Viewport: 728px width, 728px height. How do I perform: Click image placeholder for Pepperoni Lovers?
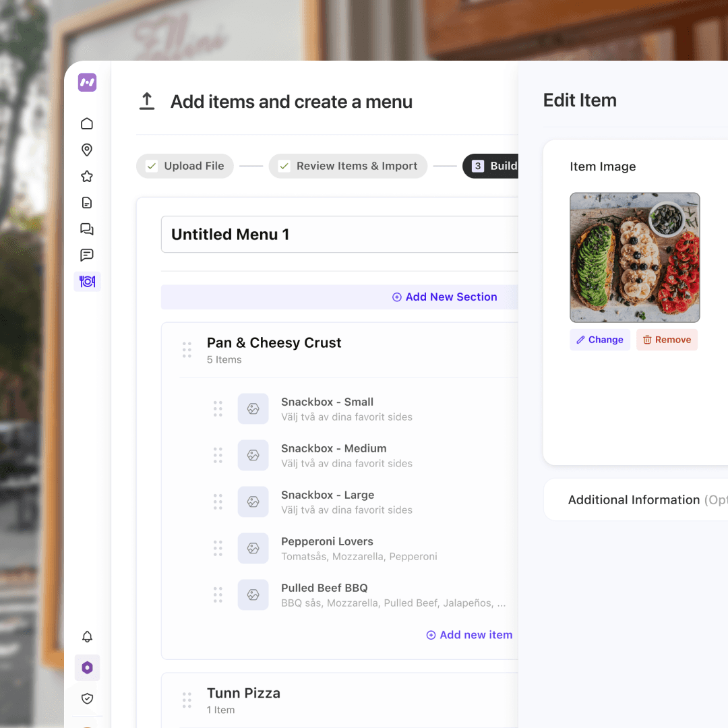point(253,548)
